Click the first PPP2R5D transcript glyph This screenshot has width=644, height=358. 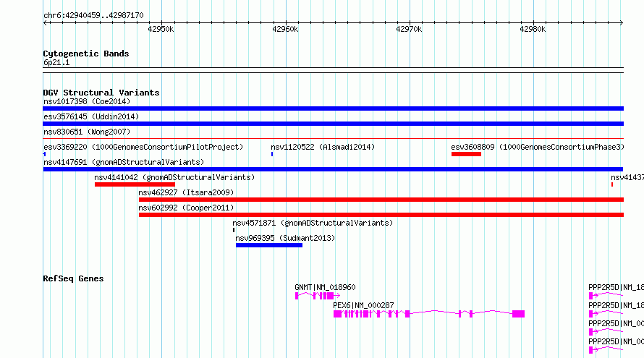coord(606,296)
